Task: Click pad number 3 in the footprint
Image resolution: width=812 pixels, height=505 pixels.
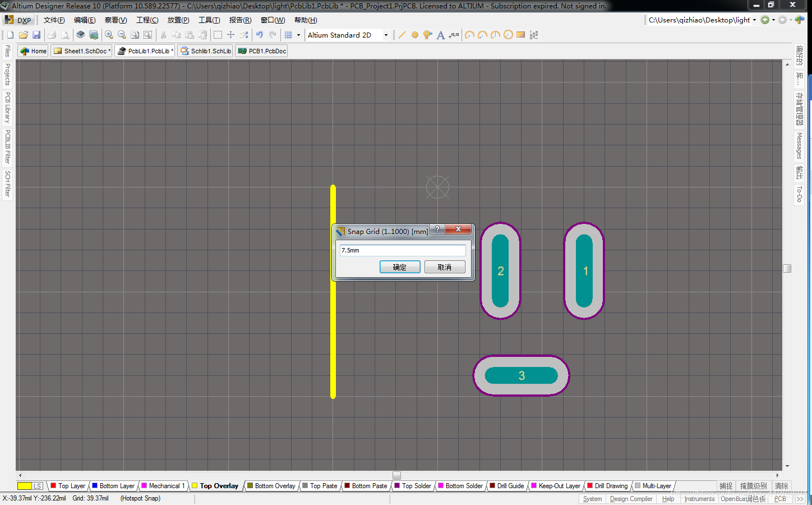Action: (522, 375)
